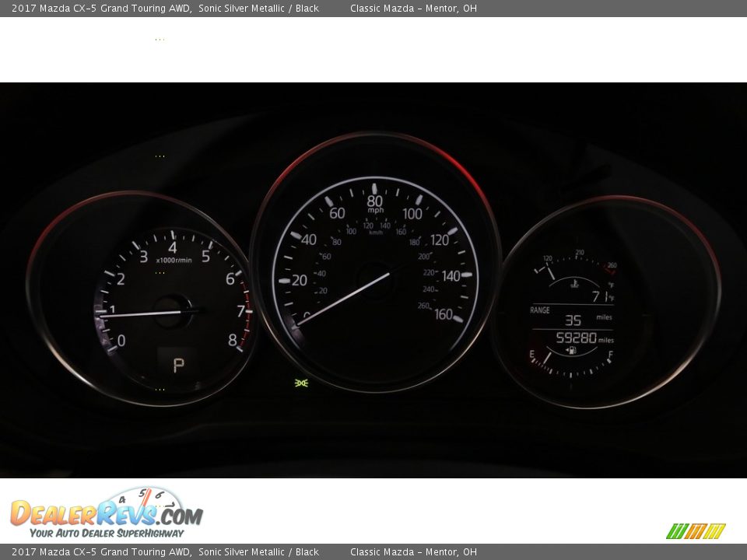Click the gear position P indicator
Image resolution: width=747 pixels, height=560 pixels.
click(178, 366)
